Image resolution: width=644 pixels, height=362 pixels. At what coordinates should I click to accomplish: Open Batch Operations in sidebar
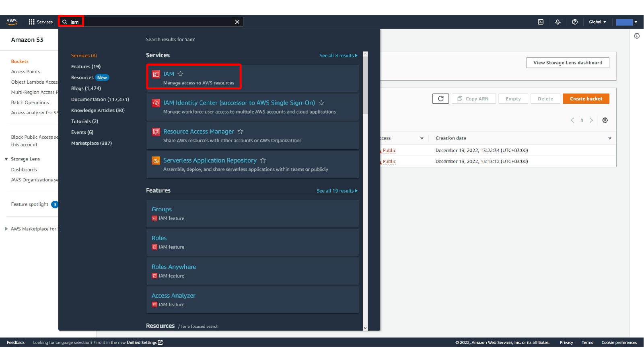click(30, 103)
